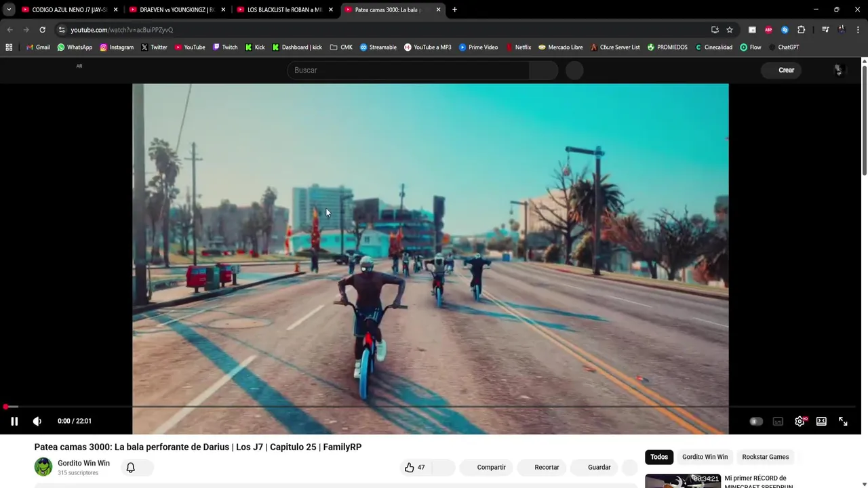Install app from address bar icon
The height and width of the screenshot is (488, 868).
point(715,30)
